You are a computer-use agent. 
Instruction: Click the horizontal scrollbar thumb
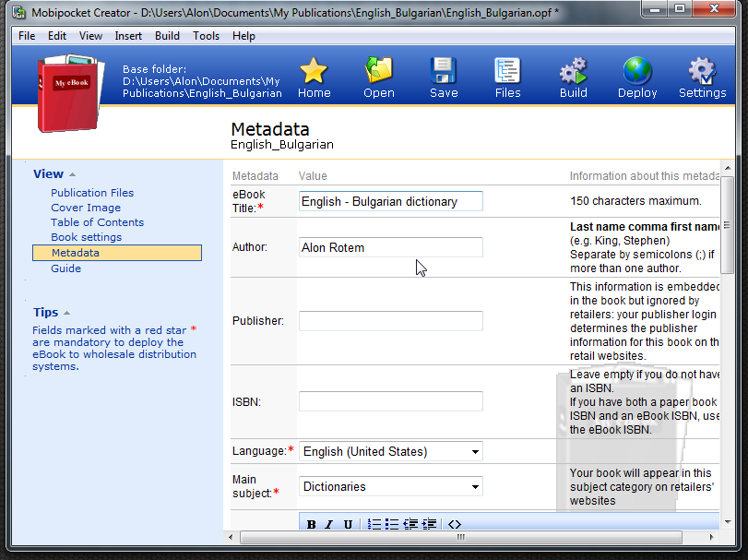pos(461,538)
